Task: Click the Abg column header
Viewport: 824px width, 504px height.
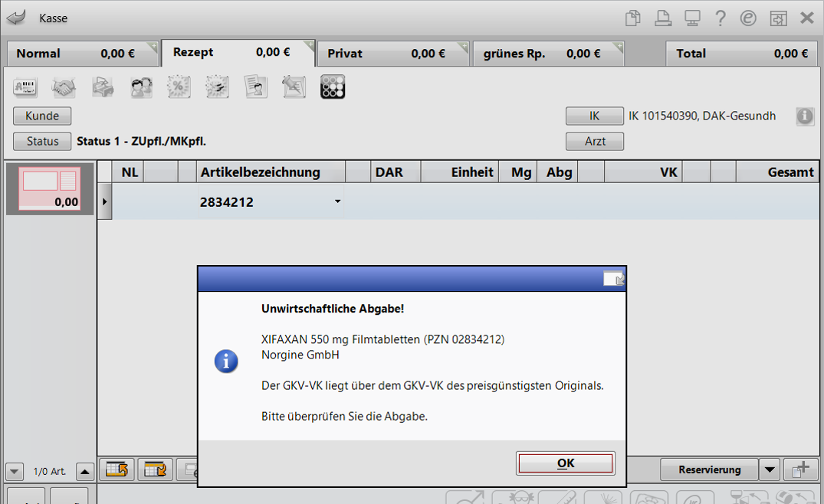Action: [x=557, y=172]
